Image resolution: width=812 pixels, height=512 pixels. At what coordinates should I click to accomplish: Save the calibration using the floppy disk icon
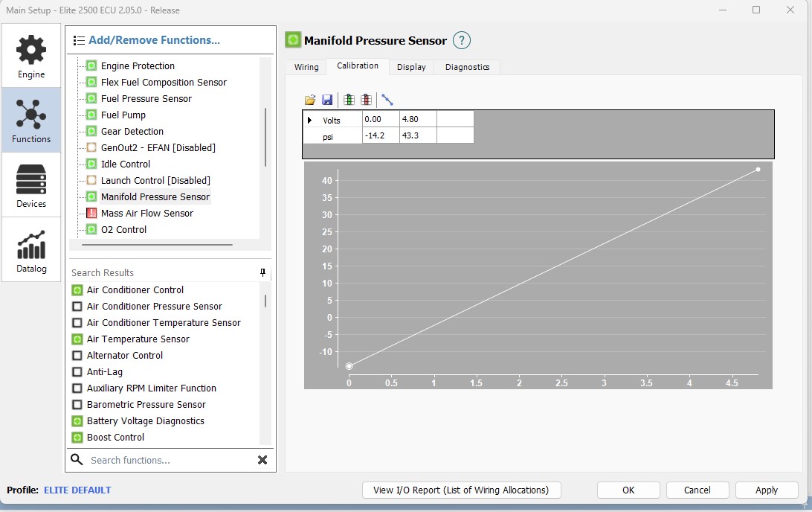pyautogui.click(x=327, y=100)
